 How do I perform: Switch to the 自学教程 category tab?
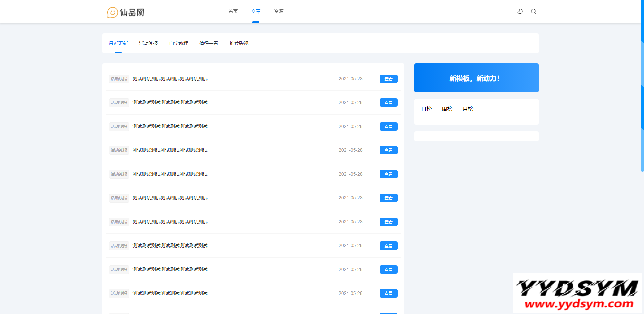pyautogui.click(x=179, y=43)
